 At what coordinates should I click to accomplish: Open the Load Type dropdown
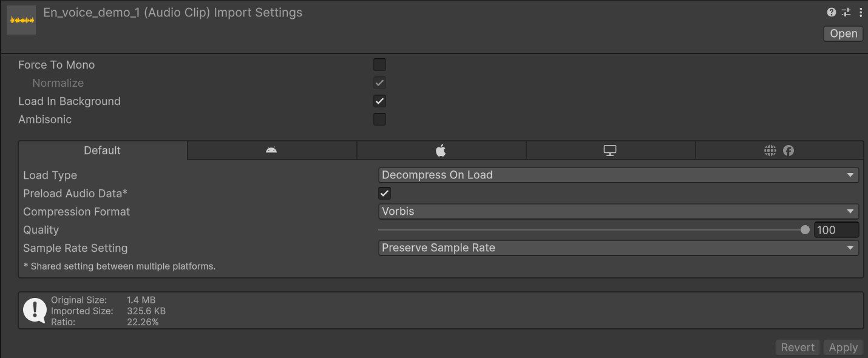(619, 175)
